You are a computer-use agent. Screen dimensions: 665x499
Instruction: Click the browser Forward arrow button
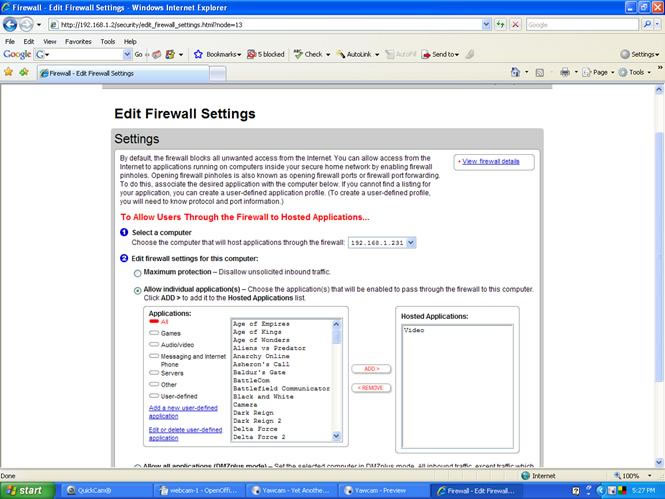click(x=26, y=25)
